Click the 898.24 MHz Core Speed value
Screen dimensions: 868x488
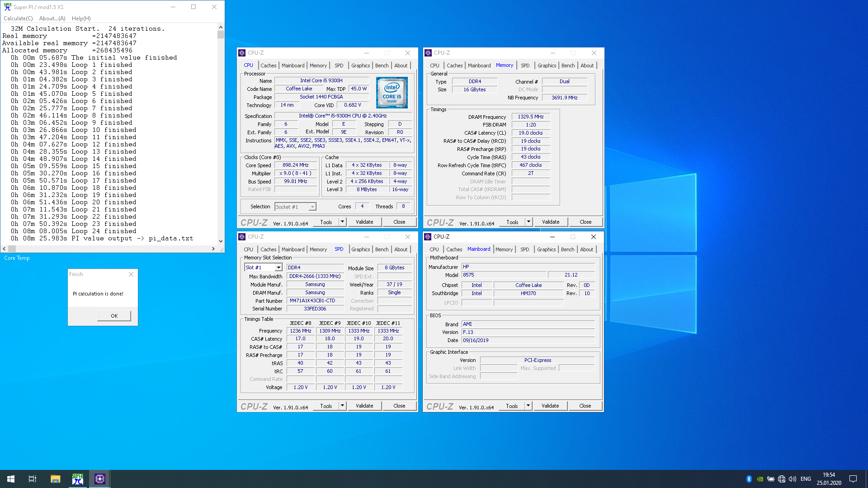296,165
